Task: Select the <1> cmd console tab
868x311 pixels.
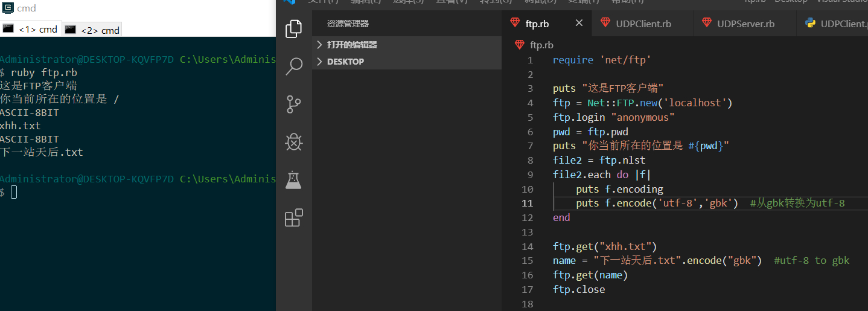Action: (x=31, y=29)
